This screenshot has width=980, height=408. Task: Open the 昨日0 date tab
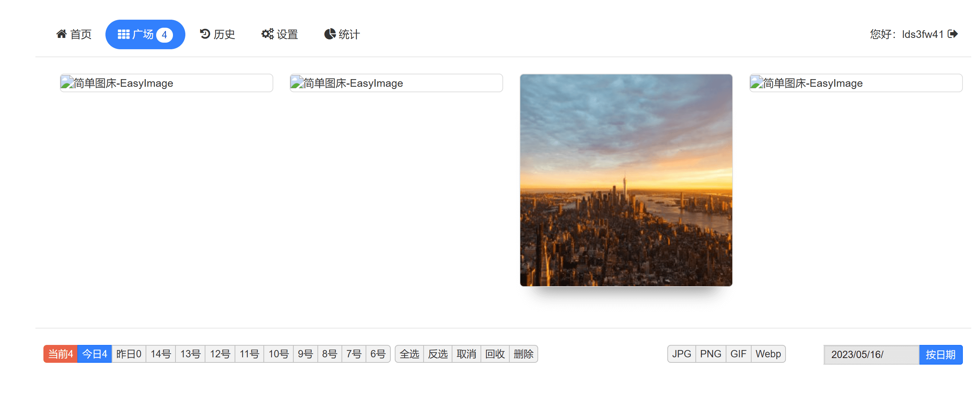tap(128, 354)
